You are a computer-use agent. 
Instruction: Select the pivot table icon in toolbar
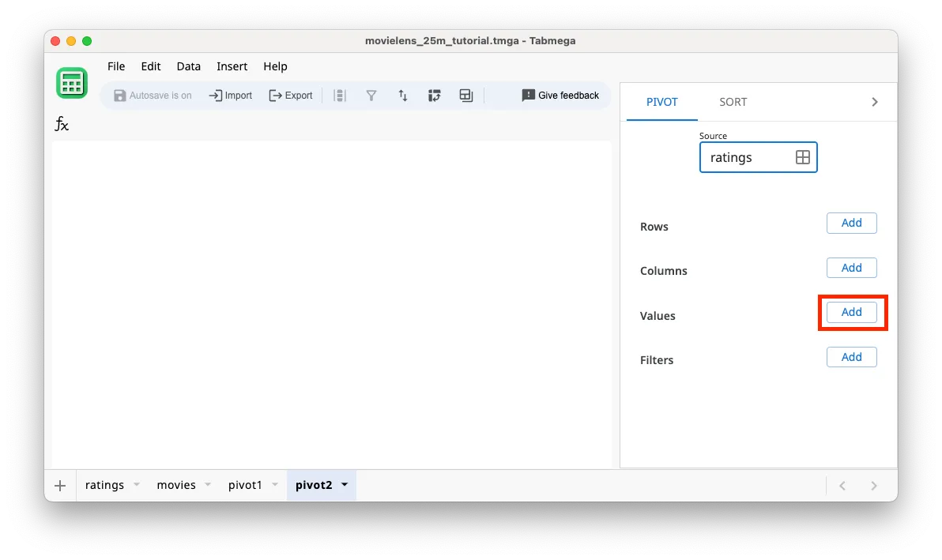[x=434, y=95]
